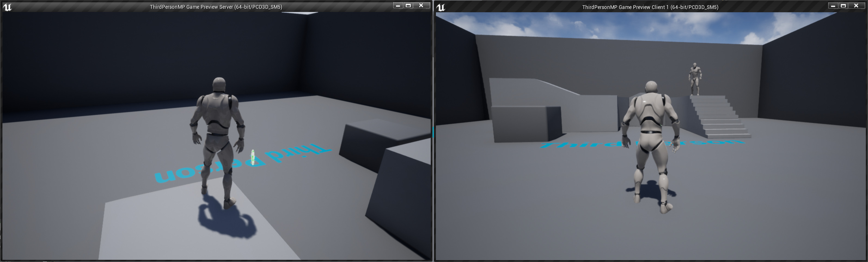Minimize the Game Preview Client 1 window
This screenshot has width=868, height=262.
point(833,6)
